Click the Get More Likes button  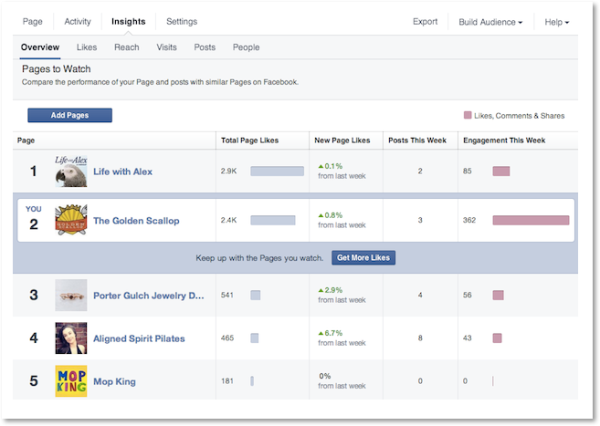pos(363,258)
